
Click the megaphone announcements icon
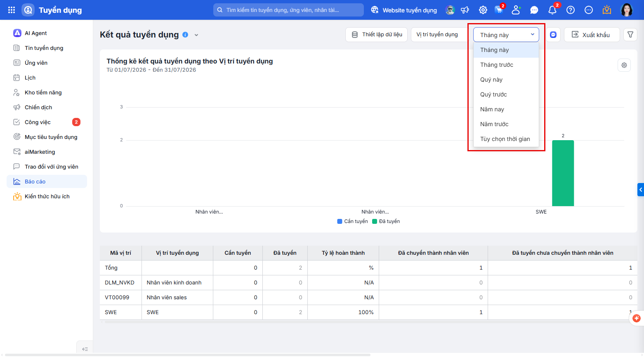point(465,10)
